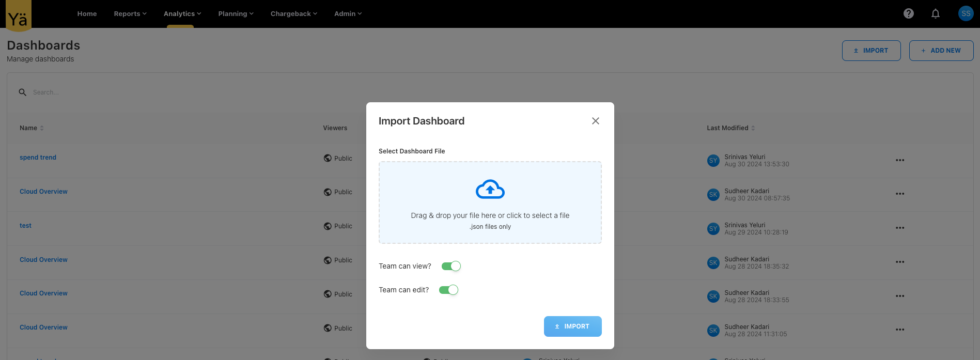
Task: Go to the Home menu item
Action: click(87, 14)
